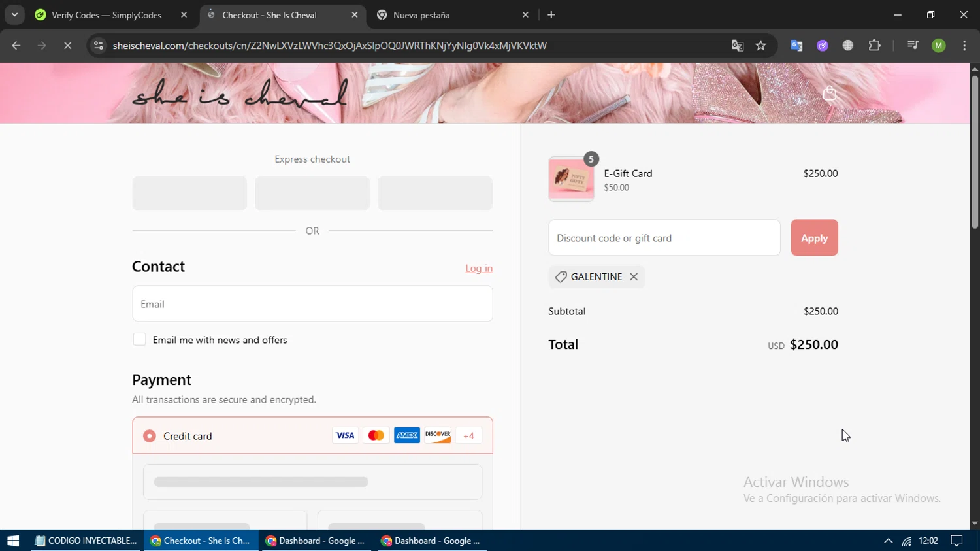
Task: Click the middle Express checkout placeholder button
Action: [312, 193]
